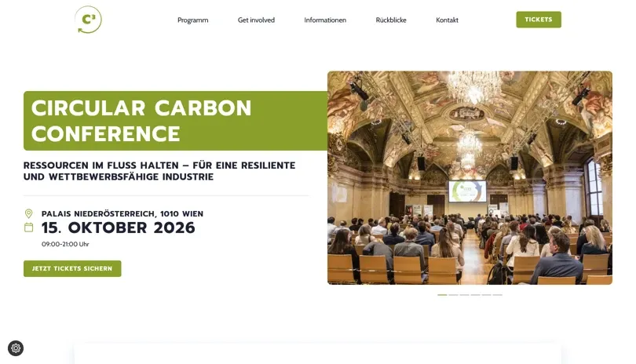Open cookie settings gear icon

pos(16,348)
